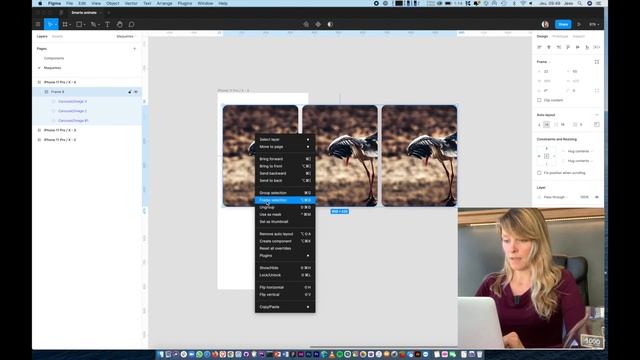Select the Components page
The image size is (640, 360).
pos(54,58)
